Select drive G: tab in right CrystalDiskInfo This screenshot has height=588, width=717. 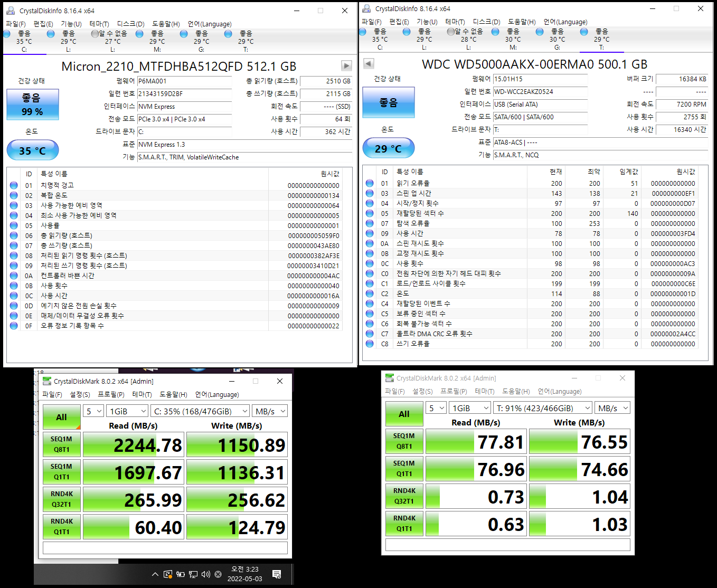tap(557, 39)
